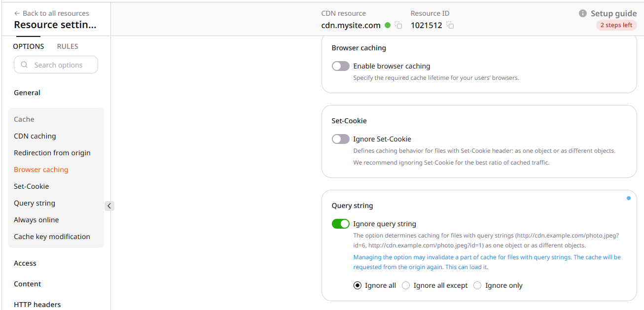Select Set-Cookie in sidebar
Screen dimensions: 644x310
[32, 186]
